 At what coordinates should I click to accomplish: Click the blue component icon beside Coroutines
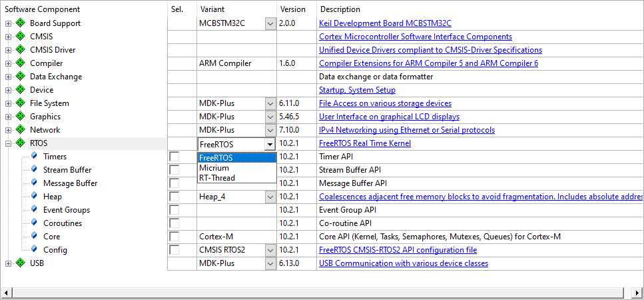tap(34, 223)
